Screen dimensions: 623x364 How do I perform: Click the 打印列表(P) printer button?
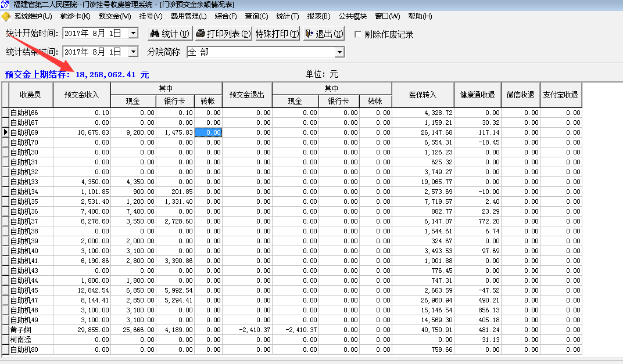click(x=224, y=34)
